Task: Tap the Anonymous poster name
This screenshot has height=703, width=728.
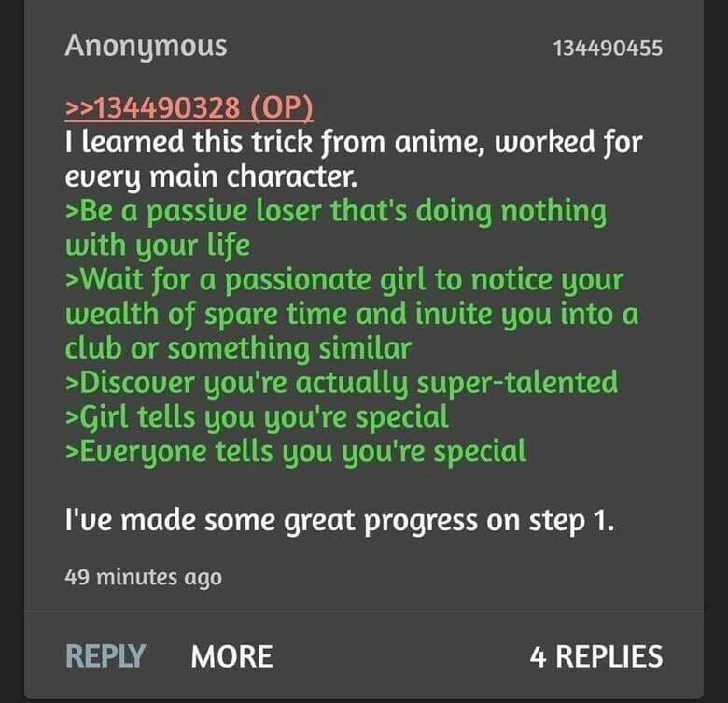Action: (x=146, y=47)
